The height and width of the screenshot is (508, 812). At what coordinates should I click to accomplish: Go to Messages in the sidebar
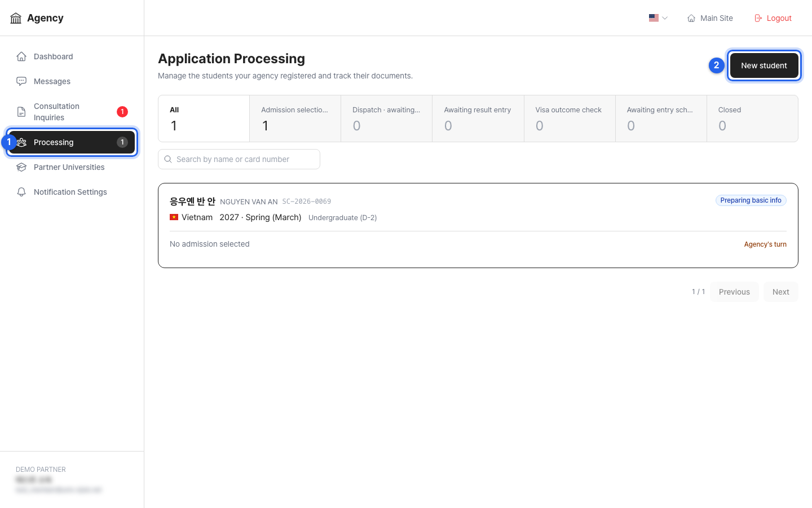pos(72,81)
